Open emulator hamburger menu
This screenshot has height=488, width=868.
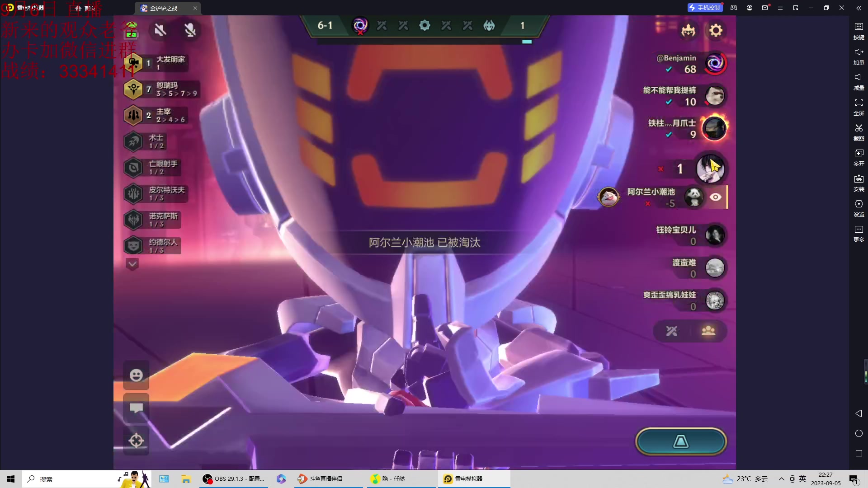pos(780,8)
